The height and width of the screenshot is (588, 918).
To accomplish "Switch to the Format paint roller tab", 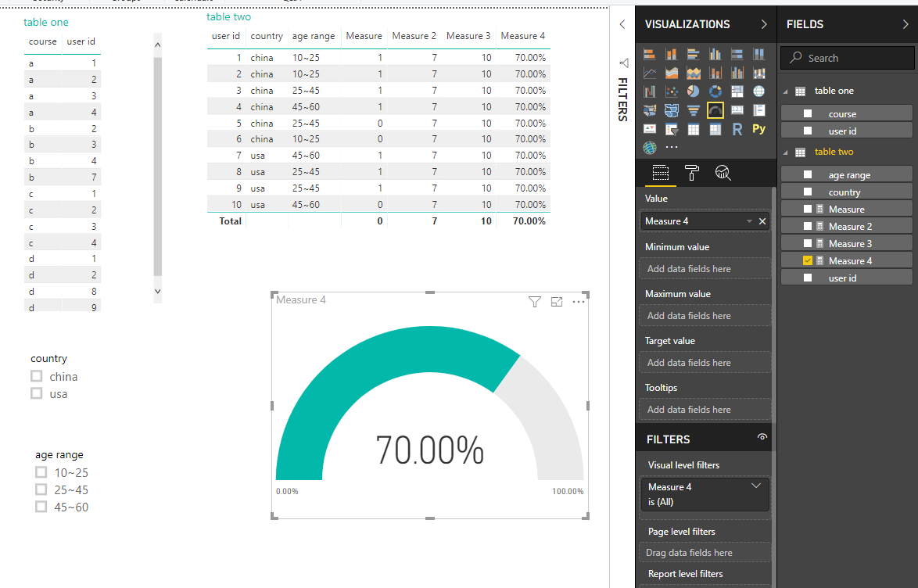I will click(x=691, y=173).
